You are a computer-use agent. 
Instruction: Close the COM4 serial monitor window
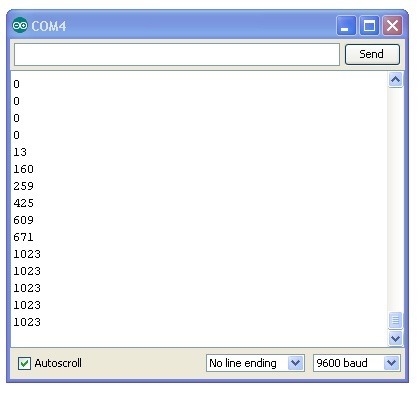pos(392,26)
